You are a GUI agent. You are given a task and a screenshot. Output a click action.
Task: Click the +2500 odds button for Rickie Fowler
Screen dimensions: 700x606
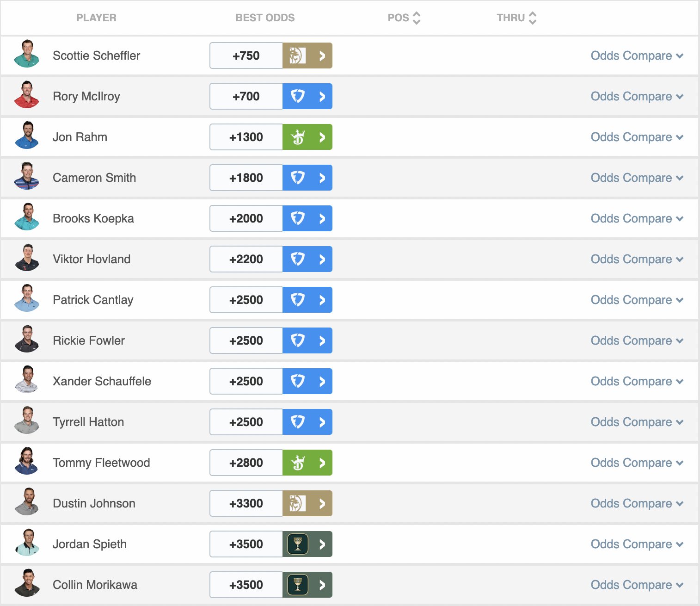246,340
